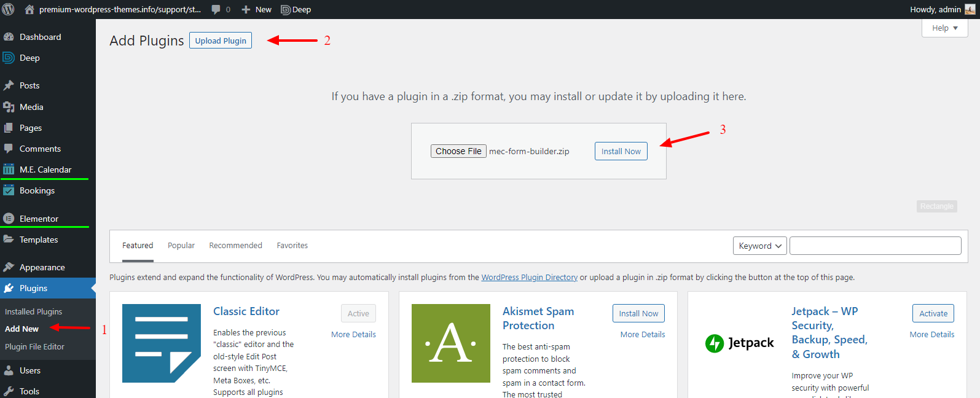Screen dimensions: 980x398
Task: Open the Deep icon in admin bar
Action: [286, 10]
